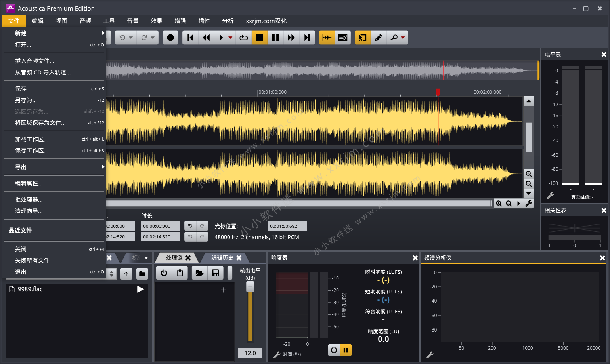The image size is (610, 364).
Task: Toggle spectral view mode button
Action: pyautogui.click(x=343, y=38)
